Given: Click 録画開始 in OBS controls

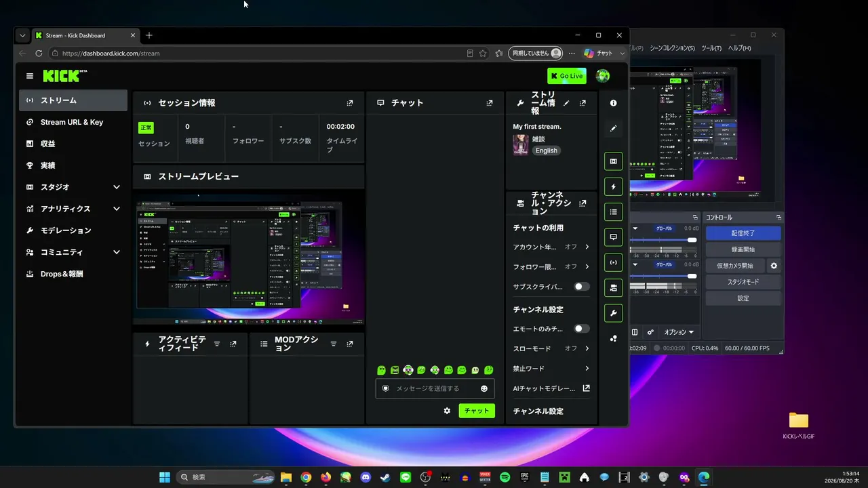Looking at the screenshot, I should tap(743, 249).
